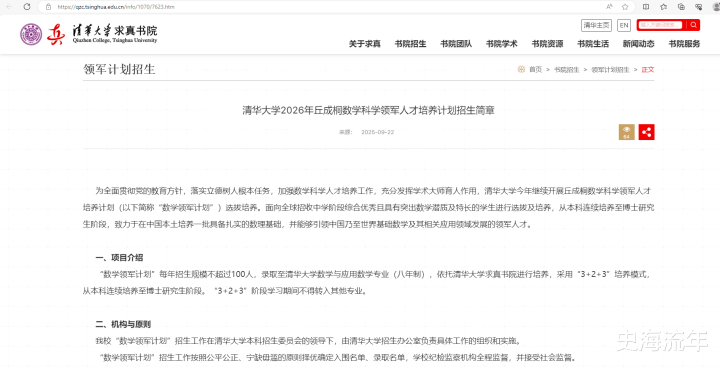Image resolution: width=720 pixels, height=367 pixels.
Task: Click the 清华大学求真书院 site title
Action: coord(115,34)
